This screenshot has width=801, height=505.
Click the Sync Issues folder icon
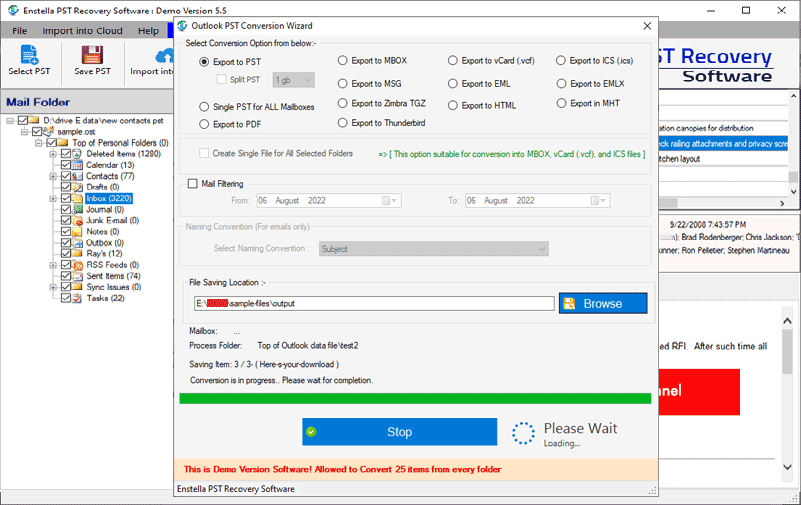(x=77, y=287)
